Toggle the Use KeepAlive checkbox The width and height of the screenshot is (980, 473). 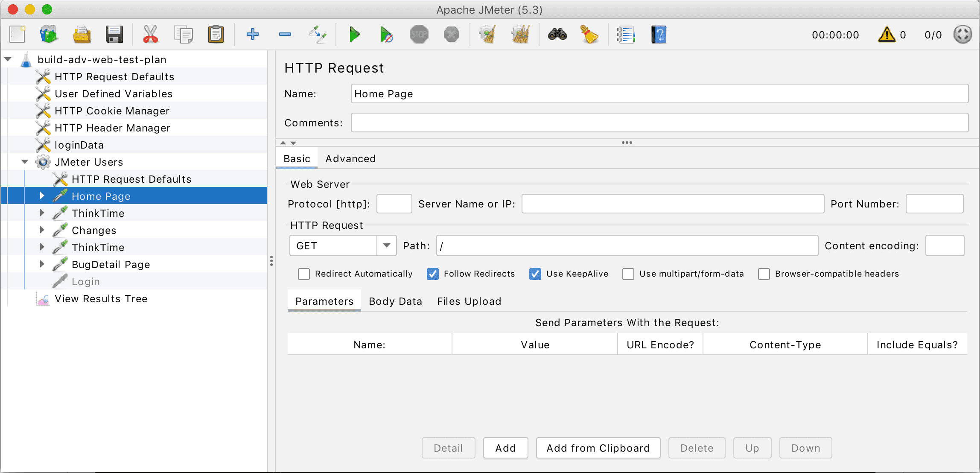point(534,274)
